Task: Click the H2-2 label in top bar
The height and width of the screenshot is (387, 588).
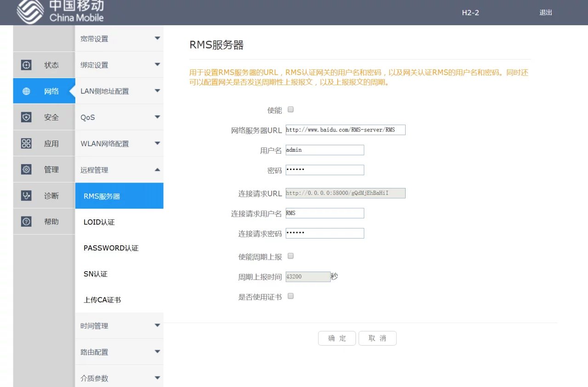Action: point(470,13)
